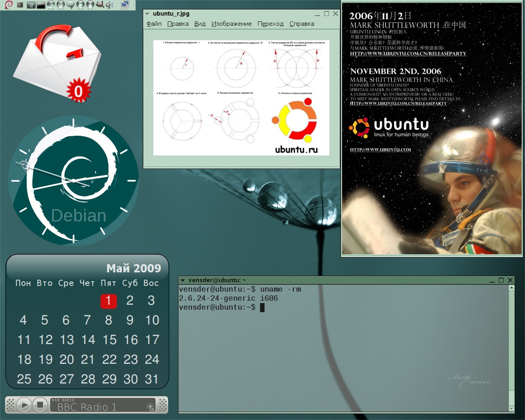The width and height of the screenshot is (525, 420).
Task: Launch the web browser globe icon
Action: click(51, 5)
